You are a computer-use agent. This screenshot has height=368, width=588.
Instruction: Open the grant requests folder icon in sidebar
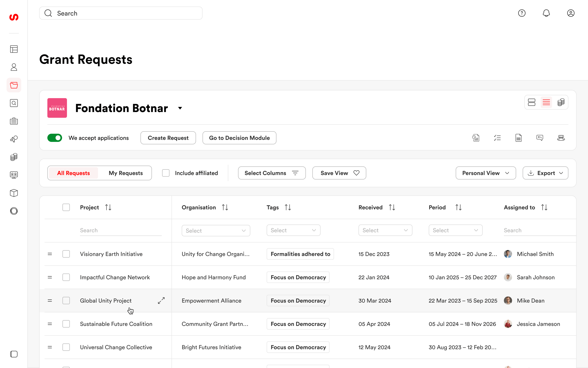coord(14,85)
